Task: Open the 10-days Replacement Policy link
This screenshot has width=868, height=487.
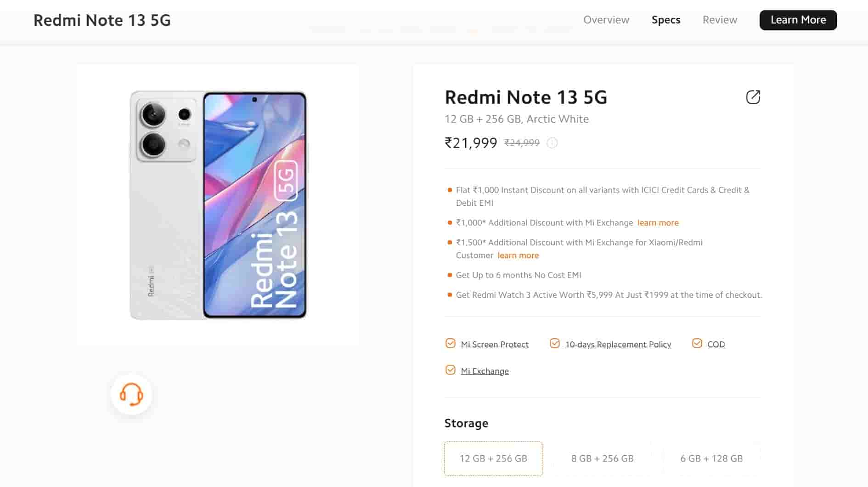Action: (618, 344)
